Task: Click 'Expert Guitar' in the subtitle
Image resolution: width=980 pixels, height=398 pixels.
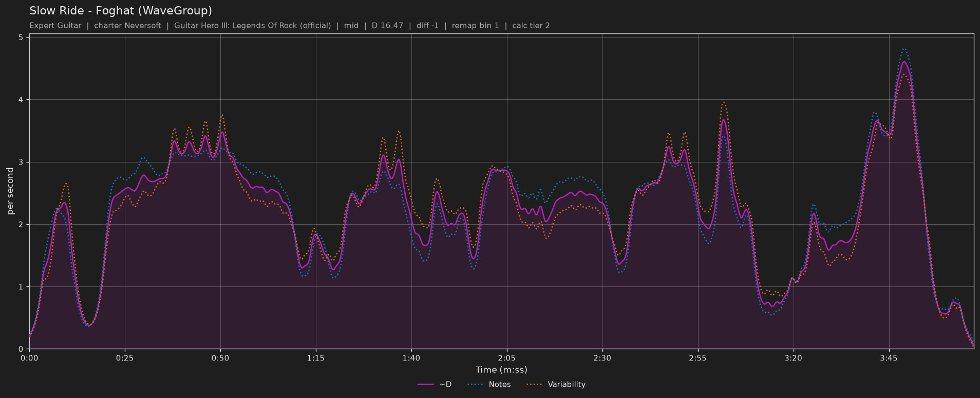Action: 55,26
